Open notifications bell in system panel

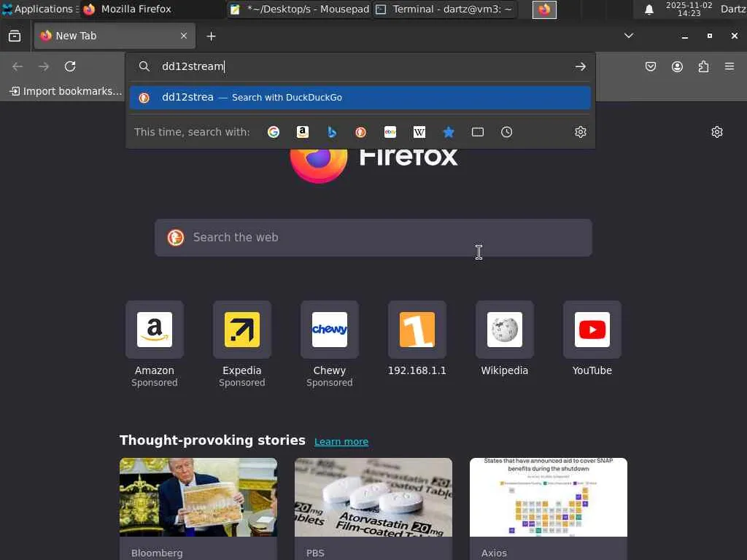(x=649, y=9)
